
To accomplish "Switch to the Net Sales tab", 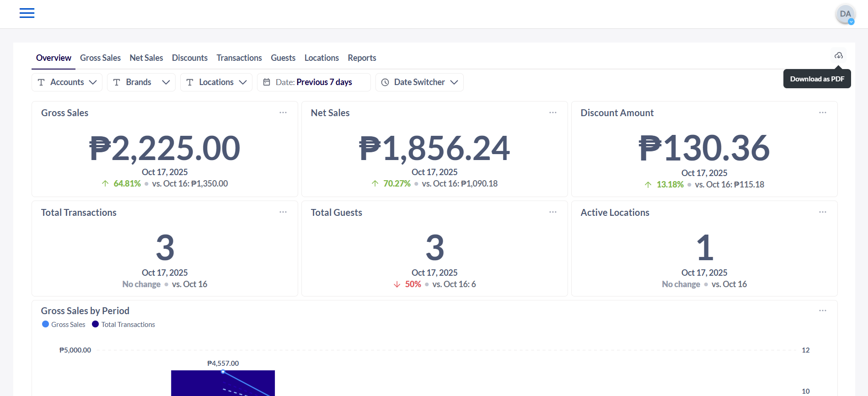I will (146, 58).
